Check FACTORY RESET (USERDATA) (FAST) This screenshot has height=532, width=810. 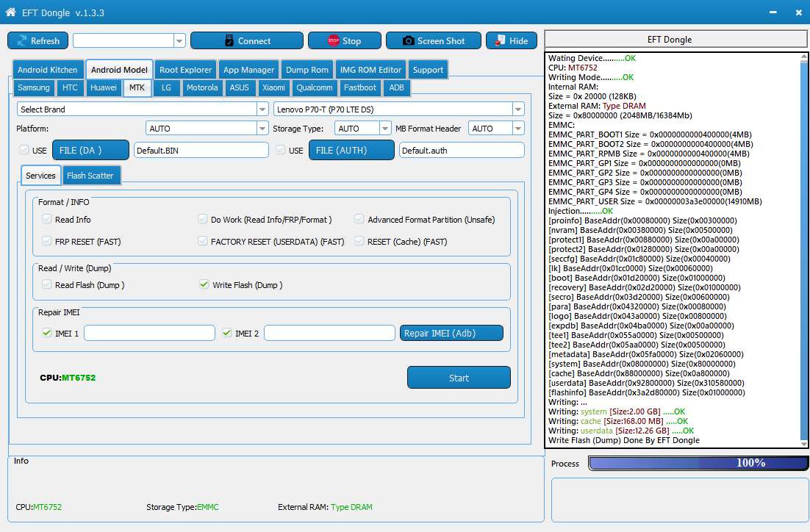[x=203, y=241]
